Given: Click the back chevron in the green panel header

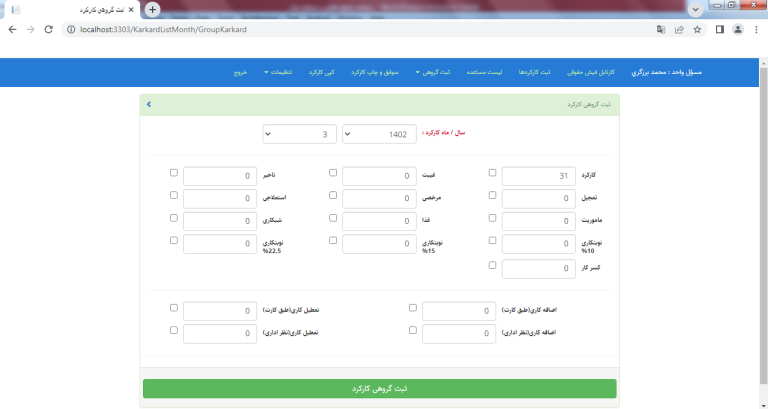Looking at the screenshot, I should coord(148,104).
